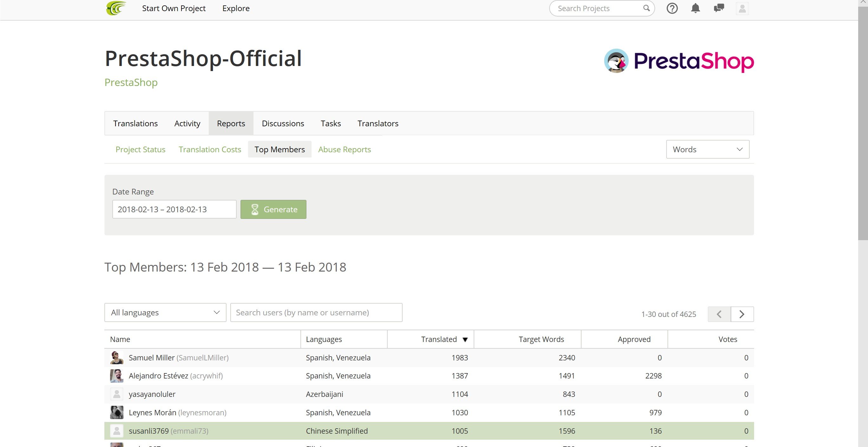Click the Translated sort arrow

point(465,339)
